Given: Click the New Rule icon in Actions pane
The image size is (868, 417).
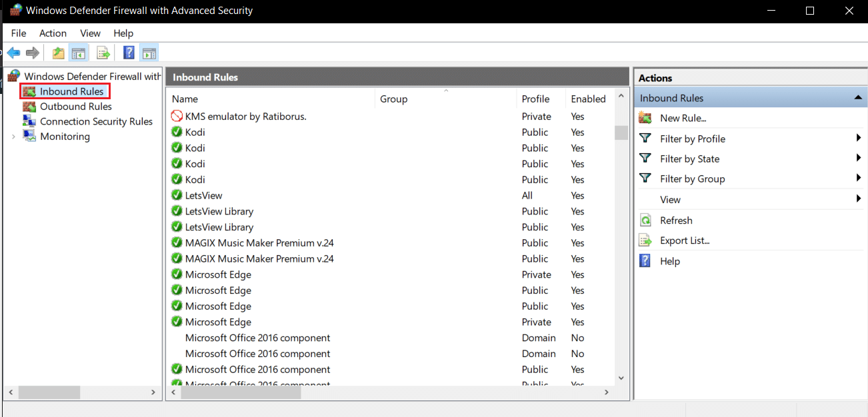Looking at the screenshot, I should click(x=645, y=118).
